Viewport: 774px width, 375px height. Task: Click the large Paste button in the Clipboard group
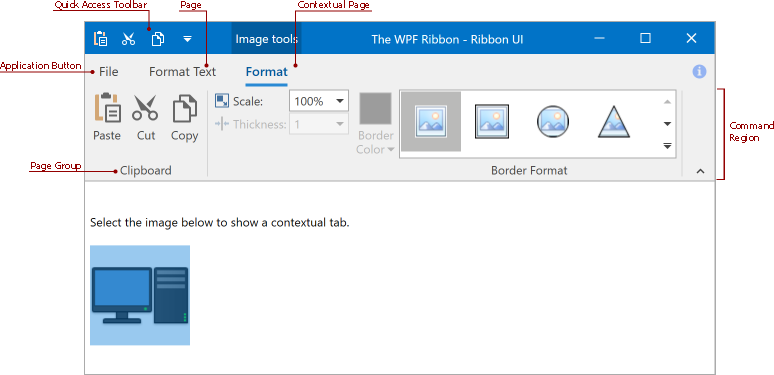[x=107, y=117]
